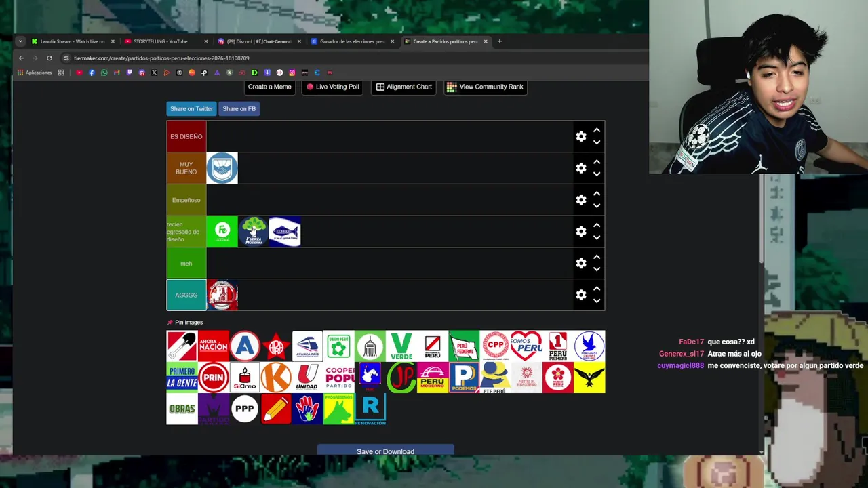Move MUY BUENO tier up with arrow

pyautogui.click(x=597, y=162)
